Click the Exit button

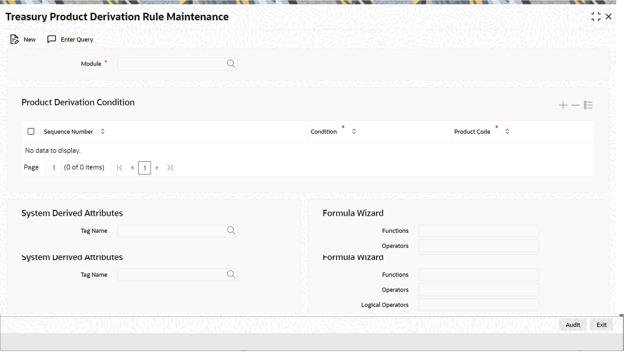(601, 325)
